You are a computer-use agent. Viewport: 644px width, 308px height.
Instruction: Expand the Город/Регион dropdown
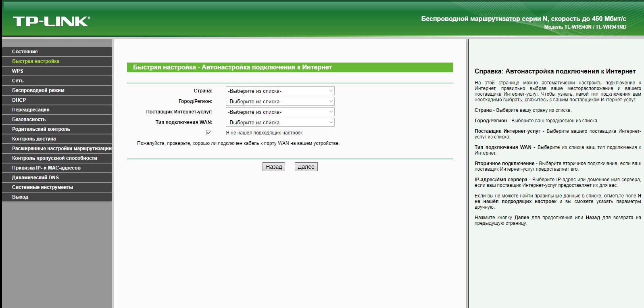click(280, 101)
